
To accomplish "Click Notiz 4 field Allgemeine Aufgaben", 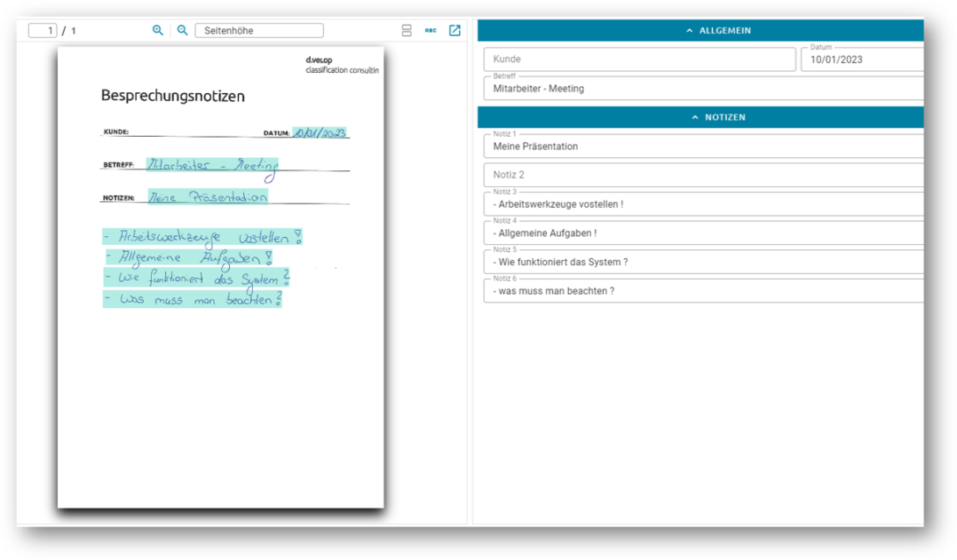I will coord(704,233).
